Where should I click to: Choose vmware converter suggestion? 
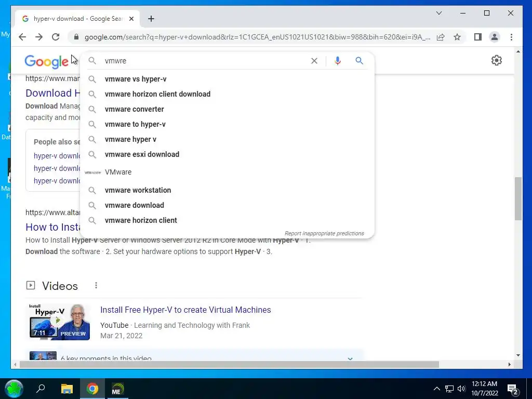228,109
